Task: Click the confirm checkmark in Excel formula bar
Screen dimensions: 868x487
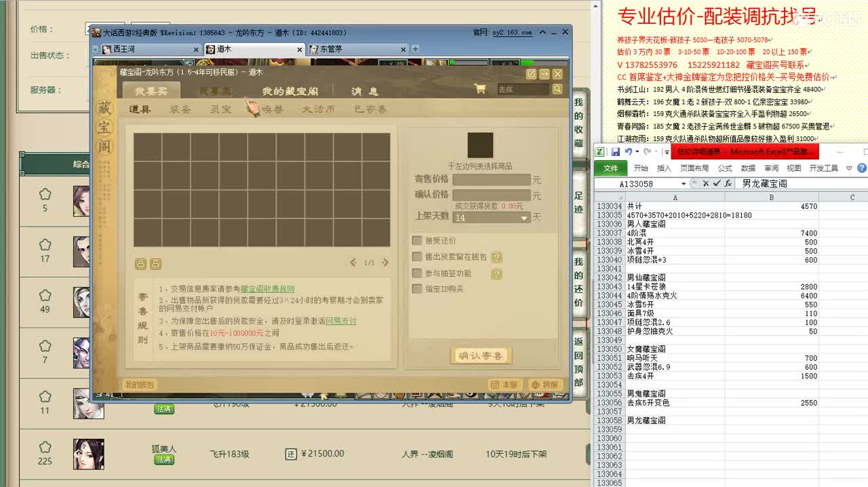Action: (x=716, y=184)
